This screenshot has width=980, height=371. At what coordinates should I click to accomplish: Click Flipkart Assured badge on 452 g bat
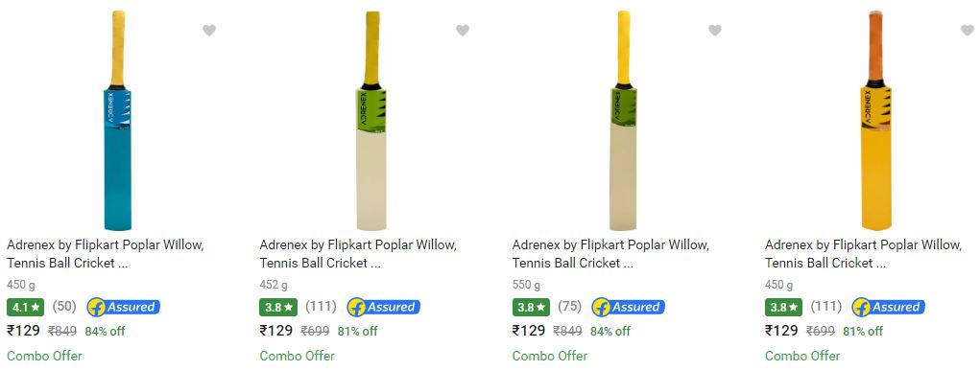pyautogui.click(x=384, y=308)
